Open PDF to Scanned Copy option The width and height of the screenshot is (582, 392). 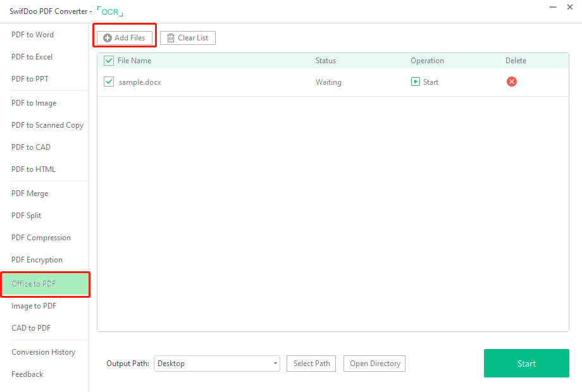point(47,125)
